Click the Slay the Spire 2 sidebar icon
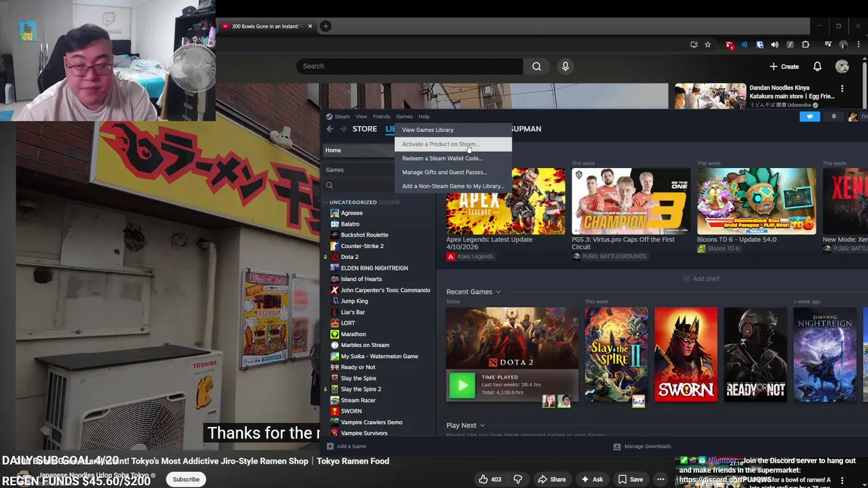The height and width of the screenshot is (488, 868). pos(334,389)
